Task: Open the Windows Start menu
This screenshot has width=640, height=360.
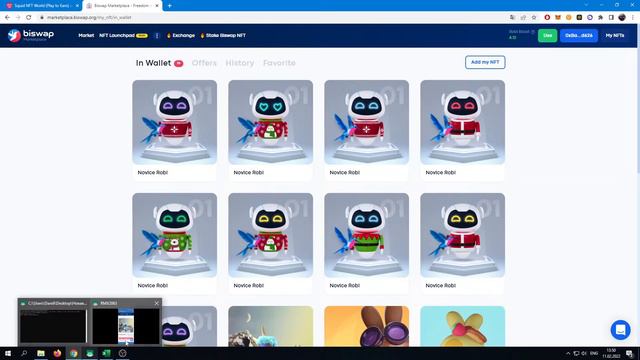Action: (8, 353)
